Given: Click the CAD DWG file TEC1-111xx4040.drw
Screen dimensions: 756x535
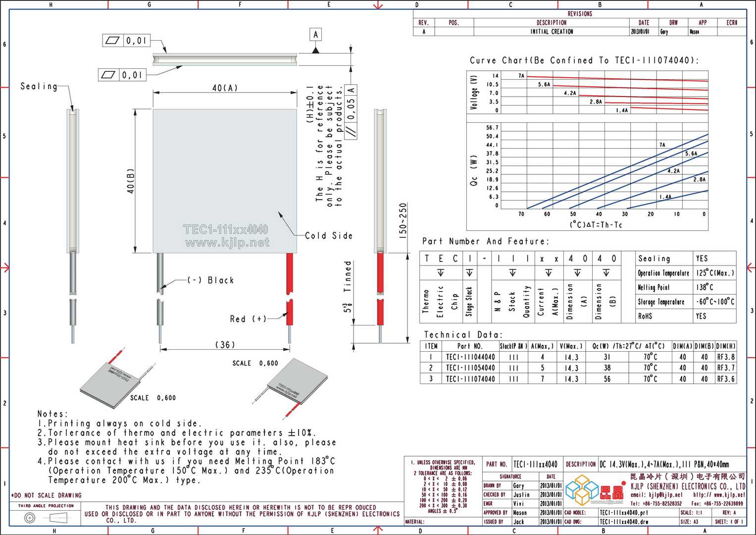Looking at the screenshot, I should [623, 522].
